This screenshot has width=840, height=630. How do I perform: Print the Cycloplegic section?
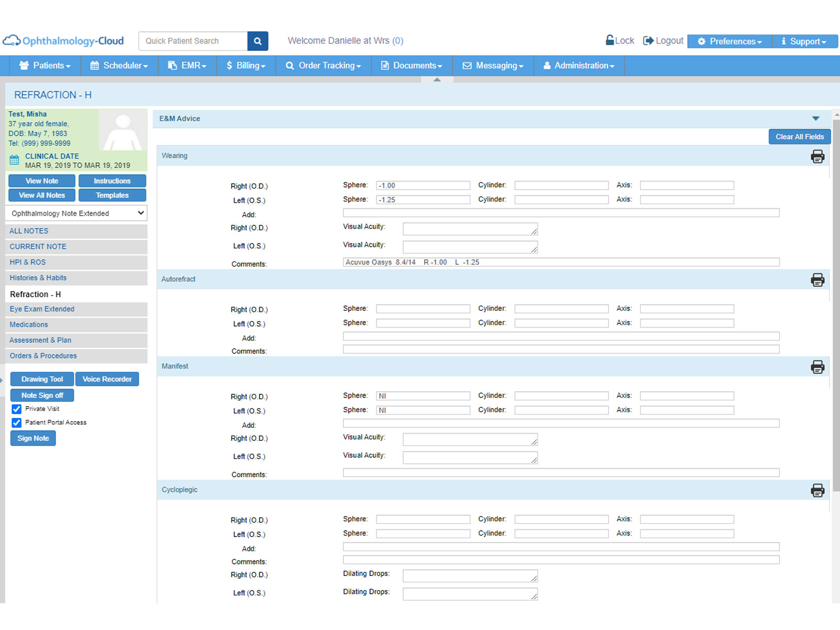[x=817, y=490]
